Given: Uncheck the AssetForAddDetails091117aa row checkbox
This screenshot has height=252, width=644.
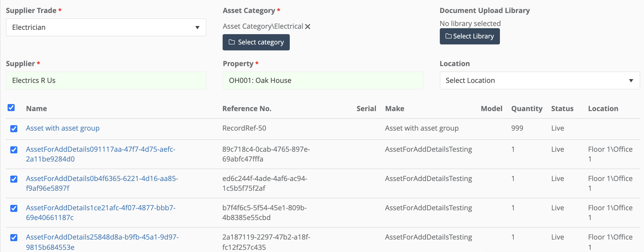Looking at the screenshot, I should pos(14,150).
